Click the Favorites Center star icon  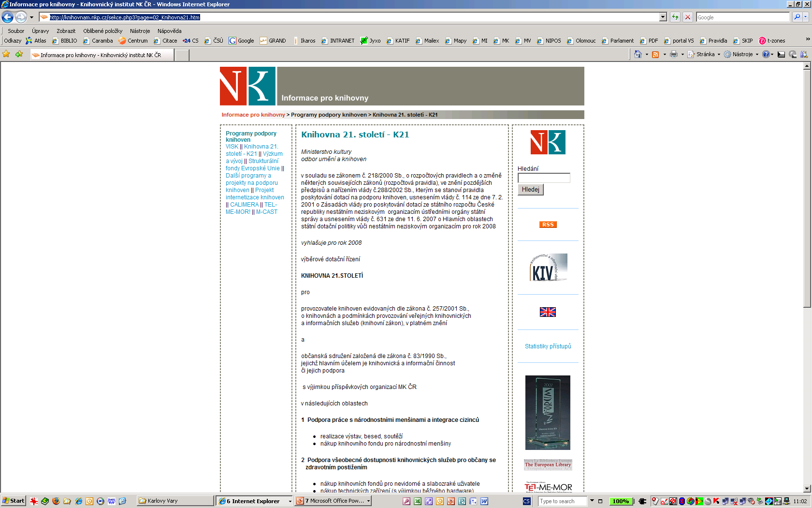(x=6, y=54)
